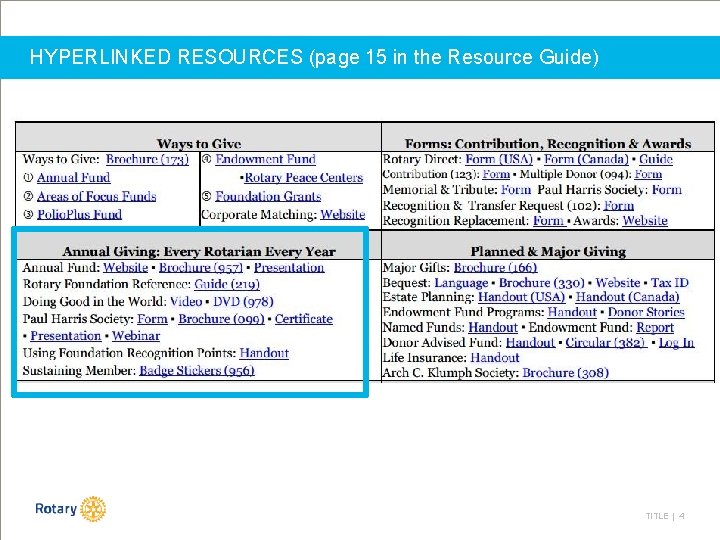720x540 pixels.
Task: Open Rotary Direct Form (USA) link
Action: [x=499, y=159]
